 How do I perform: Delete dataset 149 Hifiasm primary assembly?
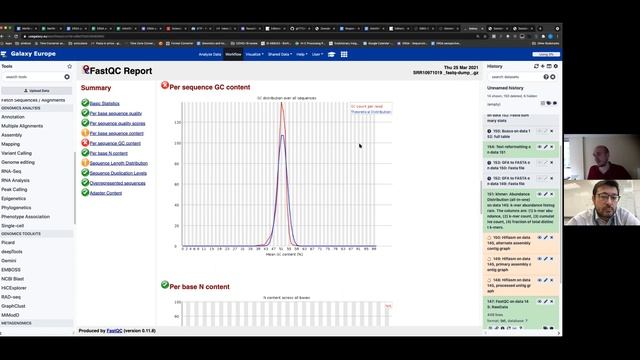click(x=552, y=259)
